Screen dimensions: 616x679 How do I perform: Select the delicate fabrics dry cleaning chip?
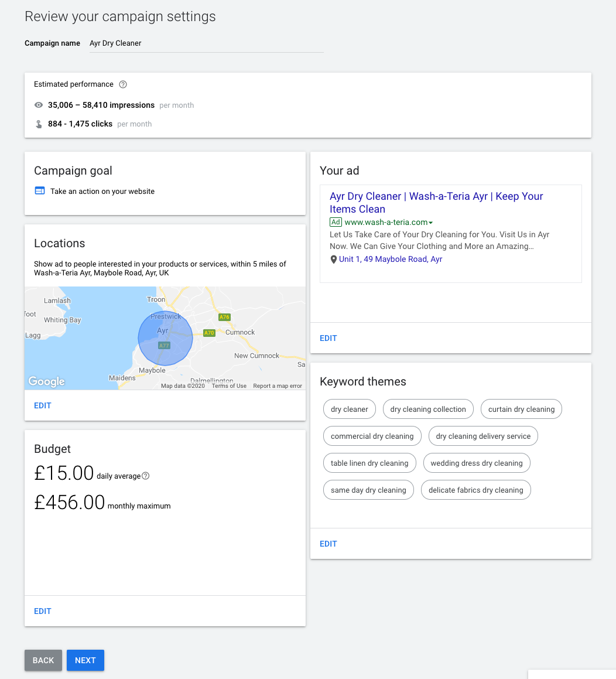[x=475, y=490]
